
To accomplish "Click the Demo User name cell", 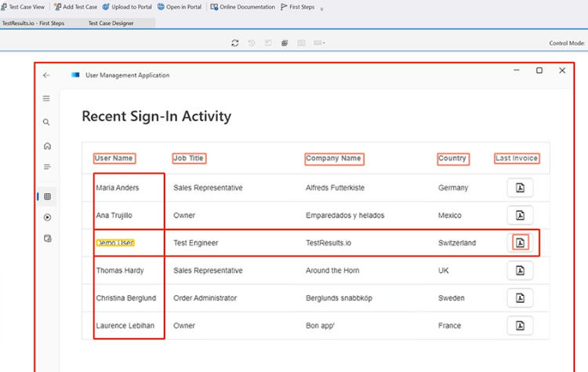I will tap(115, 243).
